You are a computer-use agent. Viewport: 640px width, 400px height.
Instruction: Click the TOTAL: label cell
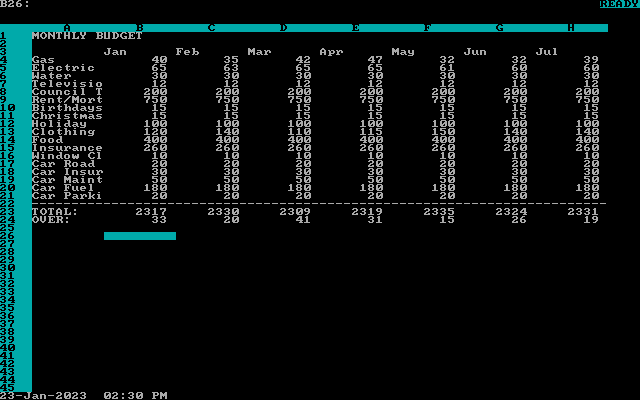(x=55, y=212)
